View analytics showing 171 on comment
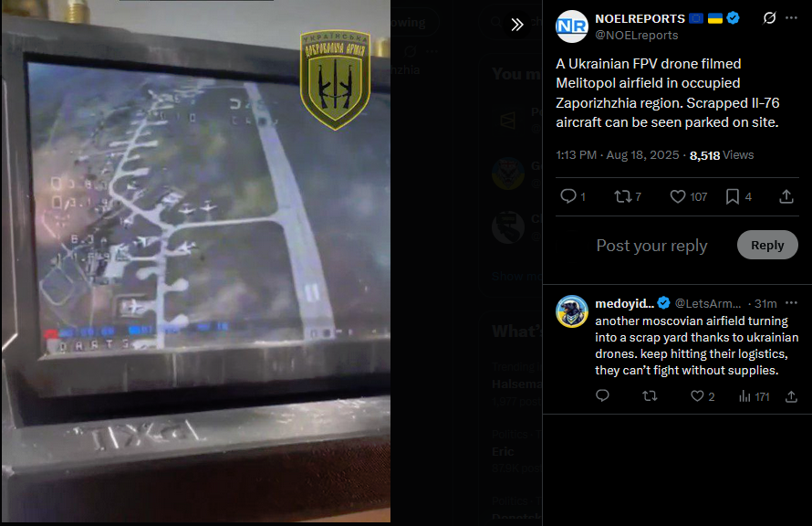The image size is (812, 526). pyautogui.click(x=754, y=396)
